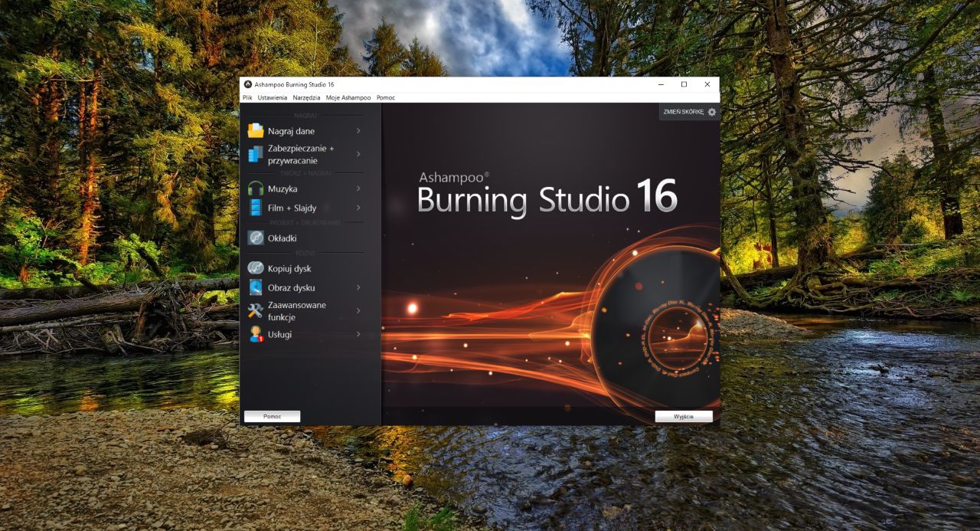Expand the Zabezpieczanie + przywracanie arrow
The width and height of the screenshot is (980, 531).
click(358, 154)
